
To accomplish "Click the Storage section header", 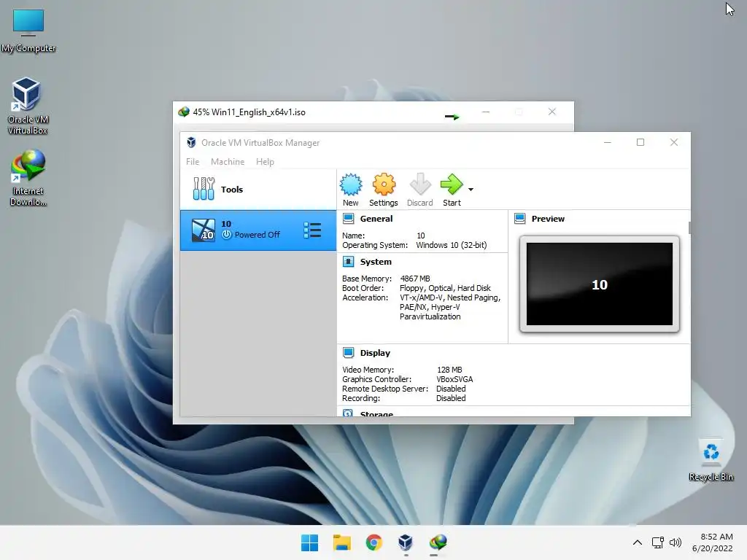I will pos(376,414).
